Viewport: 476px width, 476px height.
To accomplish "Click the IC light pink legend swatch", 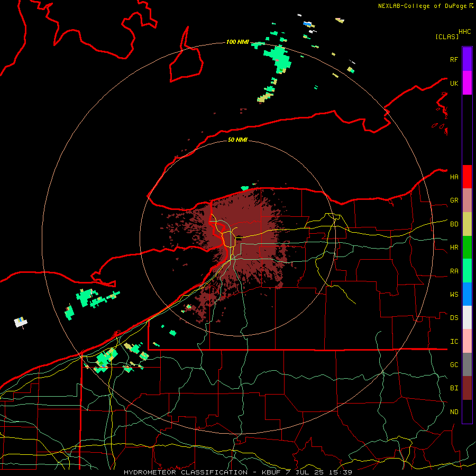I will click(x=467, y=341).
